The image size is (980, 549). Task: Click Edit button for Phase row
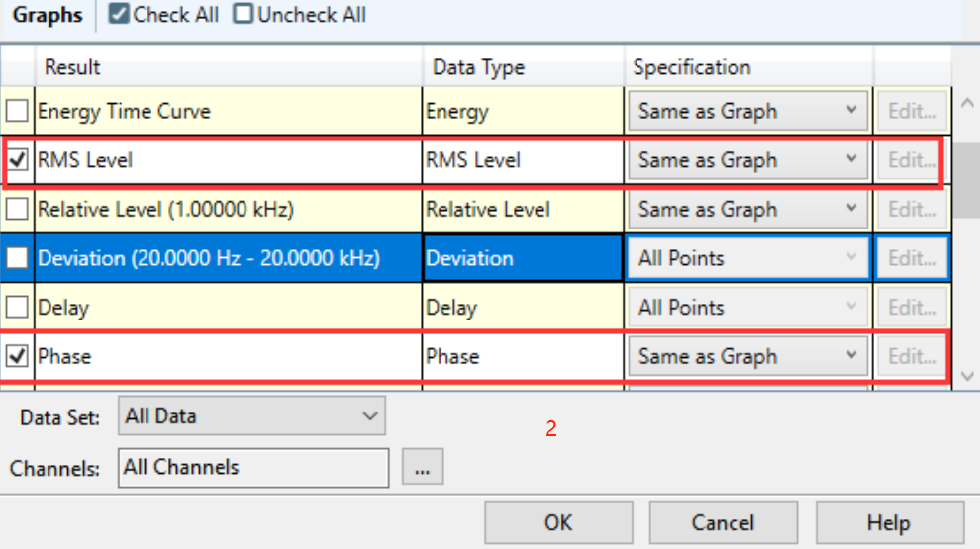pos(912,356)
